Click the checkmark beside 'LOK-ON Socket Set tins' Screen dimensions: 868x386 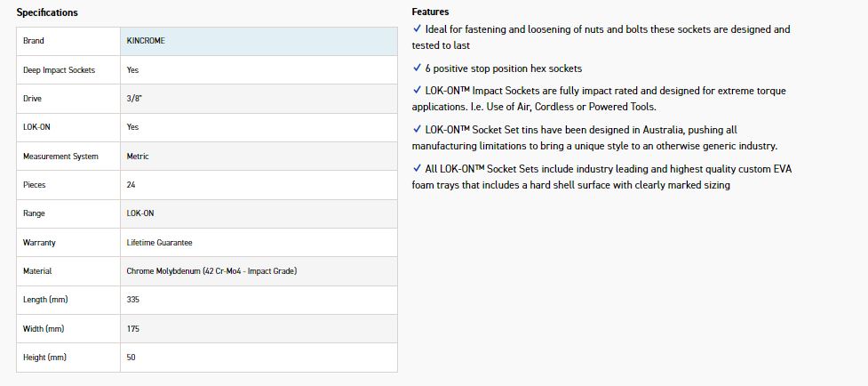point(418,130)
